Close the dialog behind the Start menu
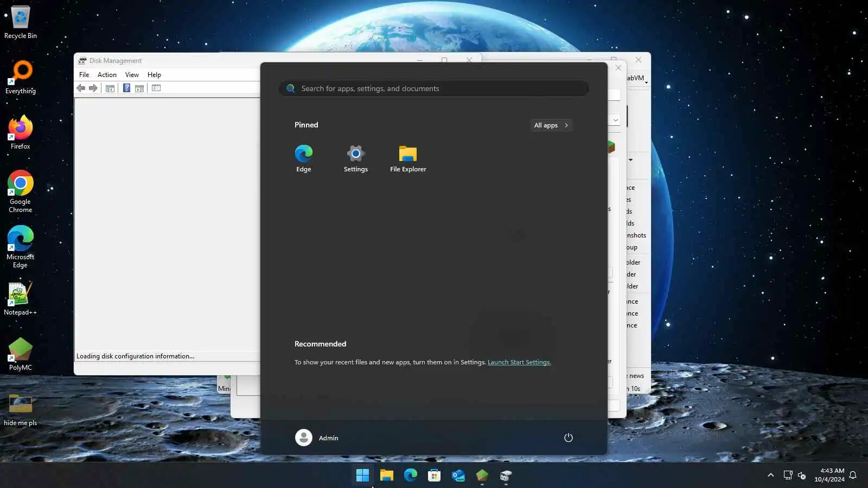Image resolution: width=868 pixels, height=488 pixels. click(618, 68)
